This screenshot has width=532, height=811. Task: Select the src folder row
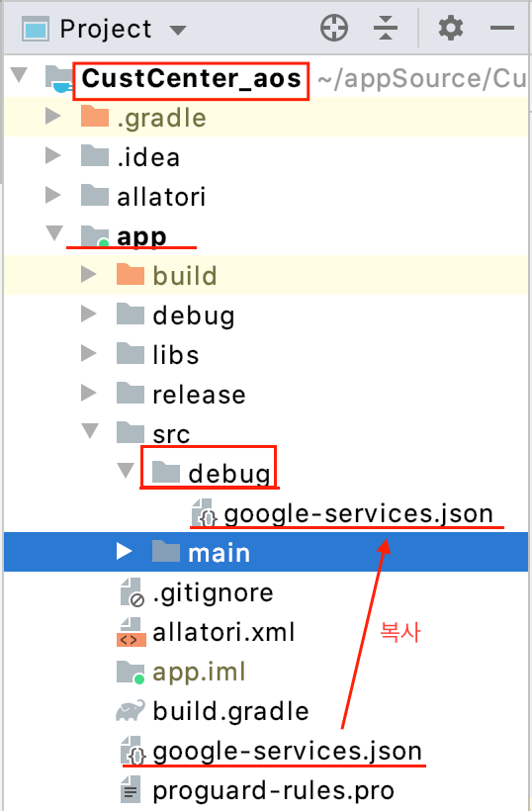point(266,434)
